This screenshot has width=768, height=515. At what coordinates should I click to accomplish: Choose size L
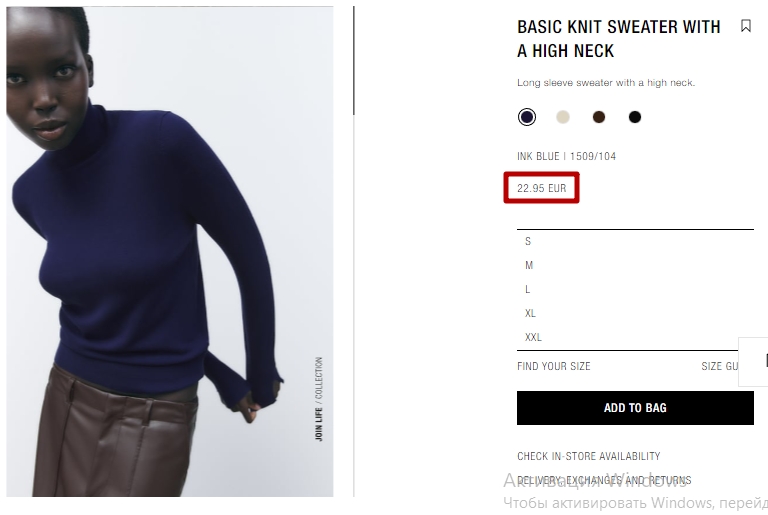635,289
